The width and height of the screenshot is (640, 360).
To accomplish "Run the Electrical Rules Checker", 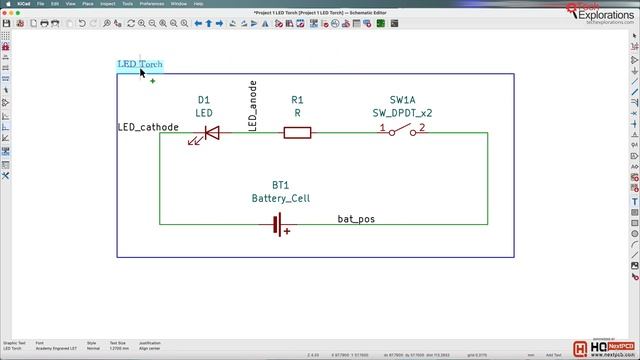I will point(325,24).
